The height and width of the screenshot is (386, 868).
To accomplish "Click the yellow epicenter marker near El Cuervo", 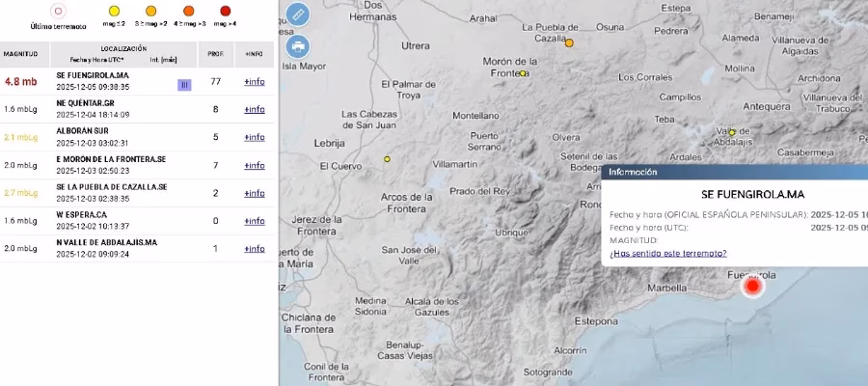I will 387,158.
